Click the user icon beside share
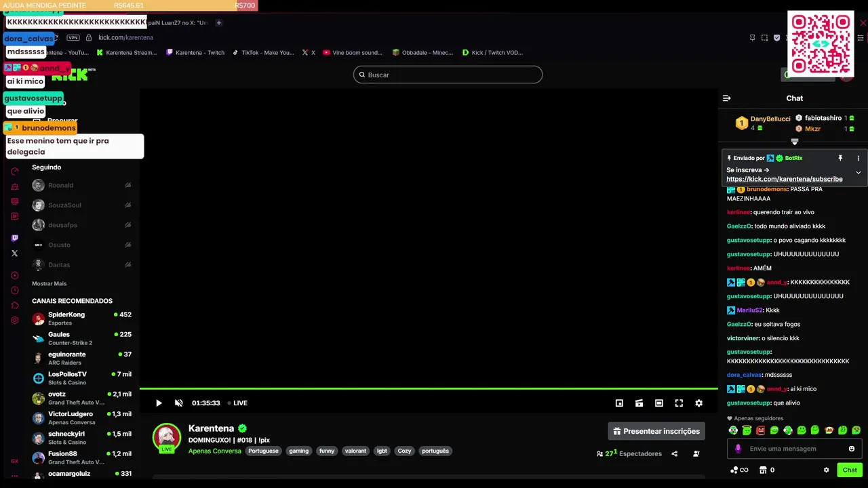 pos(696,453)
